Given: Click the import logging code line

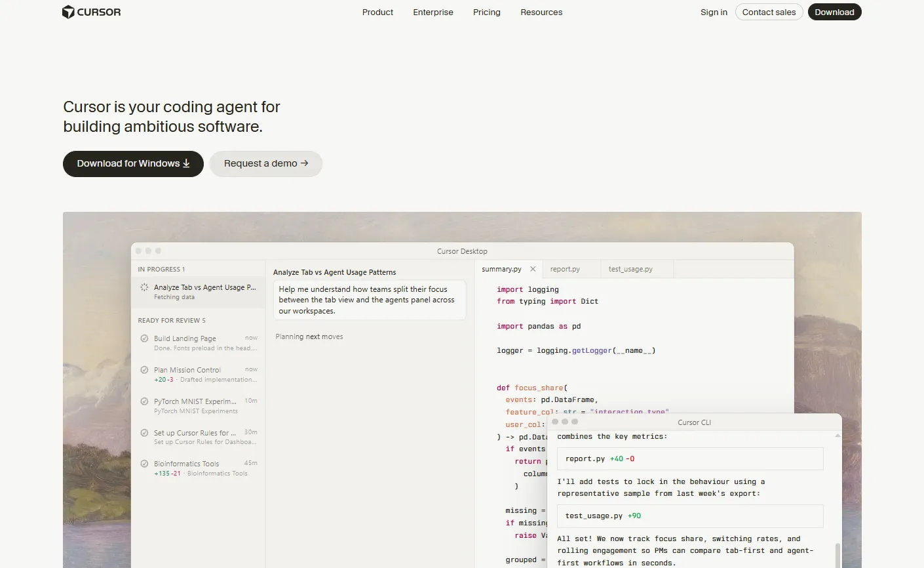Looking at the screenshot, I should tap(528, 289).
